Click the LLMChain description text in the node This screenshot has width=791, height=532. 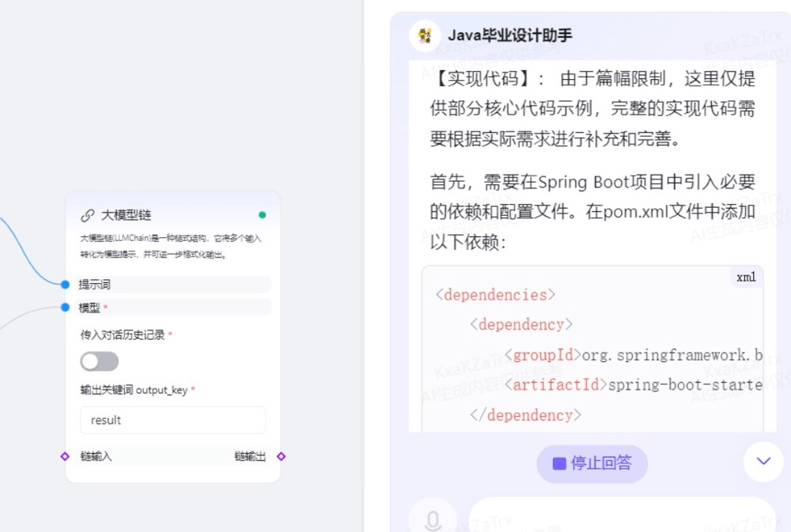coord(171,246)
